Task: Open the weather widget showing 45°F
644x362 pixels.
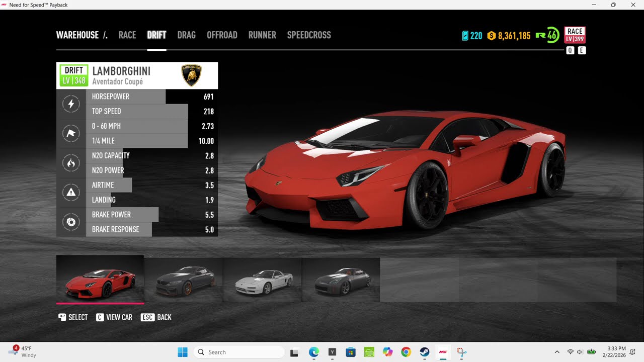Action: [x=23, y=352]
